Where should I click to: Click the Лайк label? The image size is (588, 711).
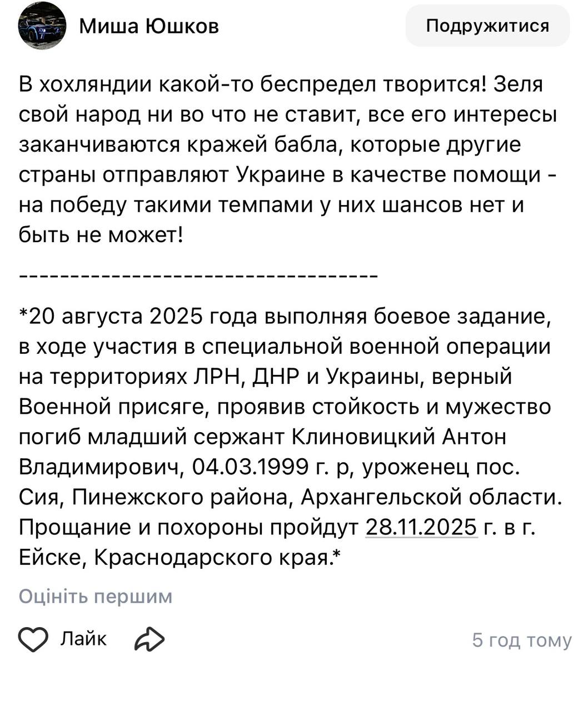(83, 639)
